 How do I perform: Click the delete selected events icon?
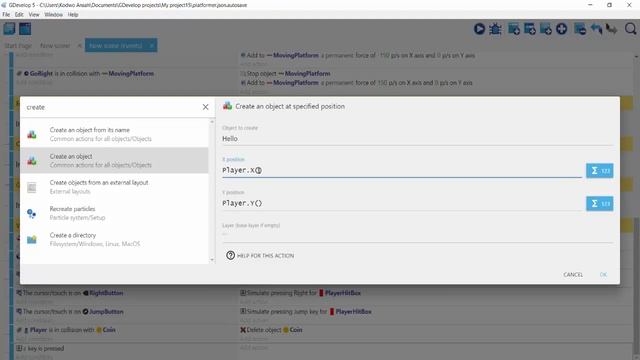pos(580,29)
